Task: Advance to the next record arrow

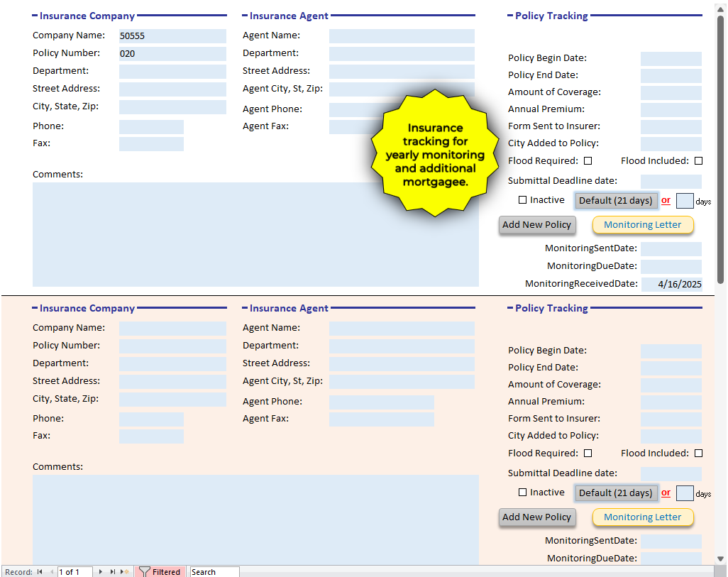Action: click(x=100, y=572)
